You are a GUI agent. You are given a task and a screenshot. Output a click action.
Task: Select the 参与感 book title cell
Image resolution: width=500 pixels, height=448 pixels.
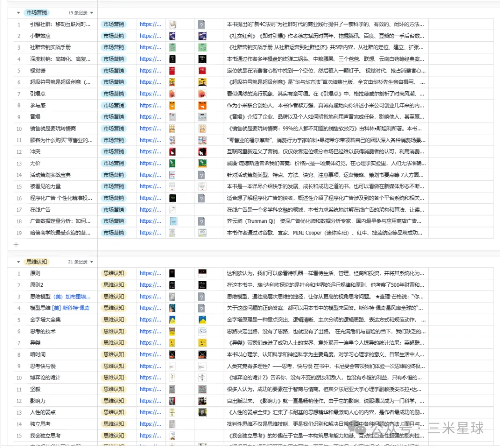click(60, 106)
